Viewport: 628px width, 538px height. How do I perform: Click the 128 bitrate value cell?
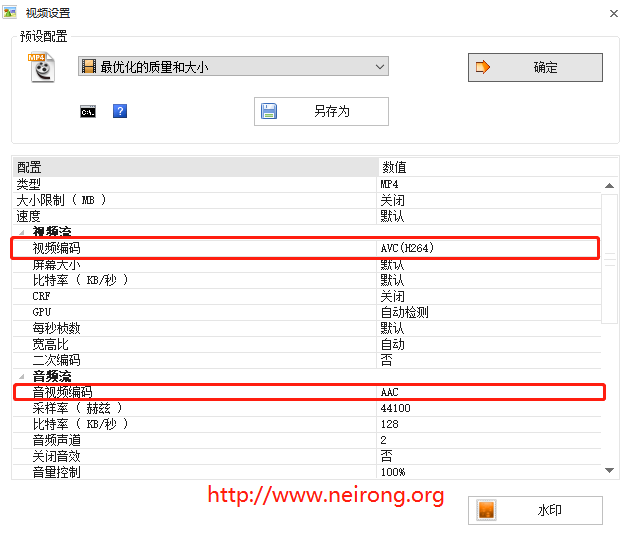coord(489,425)
